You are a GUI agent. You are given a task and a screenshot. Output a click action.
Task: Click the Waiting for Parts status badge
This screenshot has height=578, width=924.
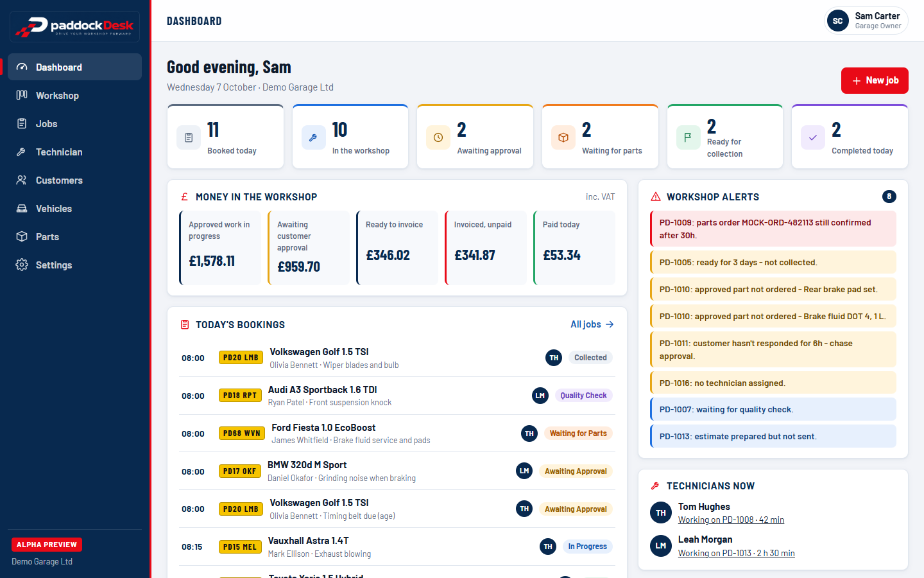pyautogui.click(x=578, y=433)
